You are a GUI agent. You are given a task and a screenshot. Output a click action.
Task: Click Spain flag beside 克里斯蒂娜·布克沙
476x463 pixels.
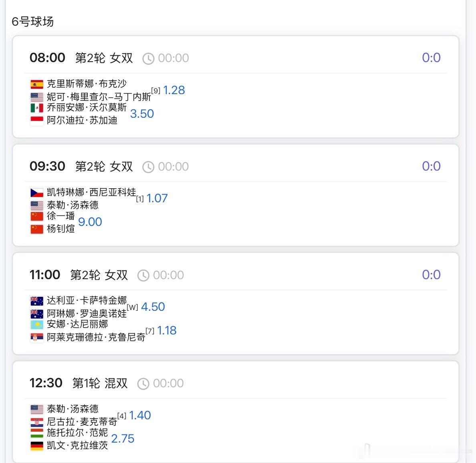[37, 85]
